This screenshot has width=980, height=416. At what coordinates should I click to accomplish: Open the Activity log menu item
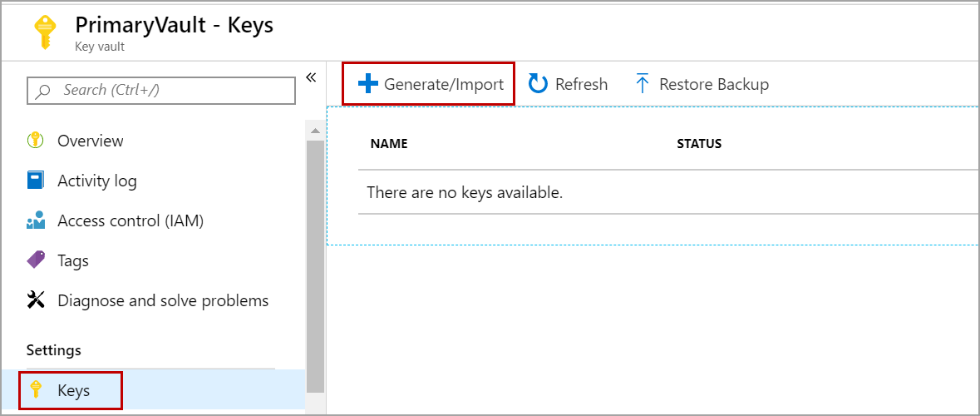point(96,181)
